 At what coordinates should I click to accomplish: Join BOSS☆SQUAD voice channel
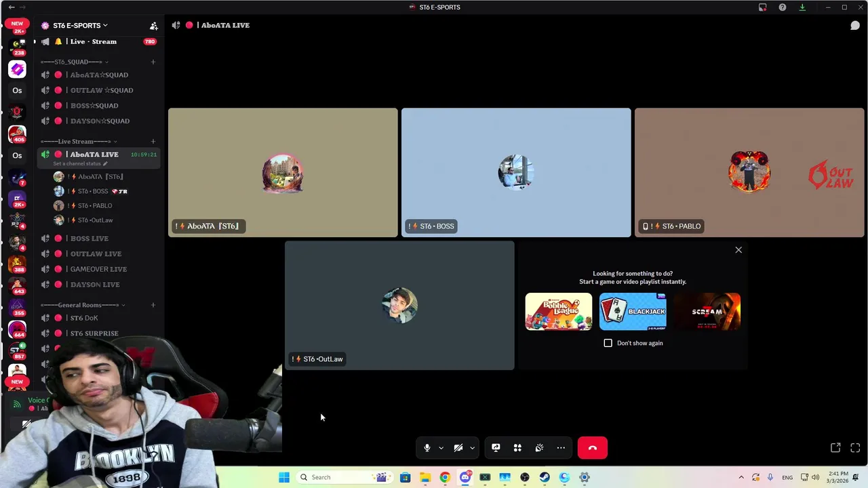98,106
